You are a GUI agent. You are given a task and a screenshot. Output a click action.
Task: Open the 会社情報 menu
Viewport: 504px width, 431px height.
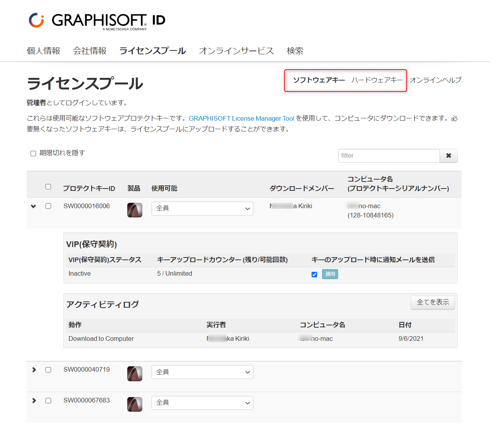point(89,51)
